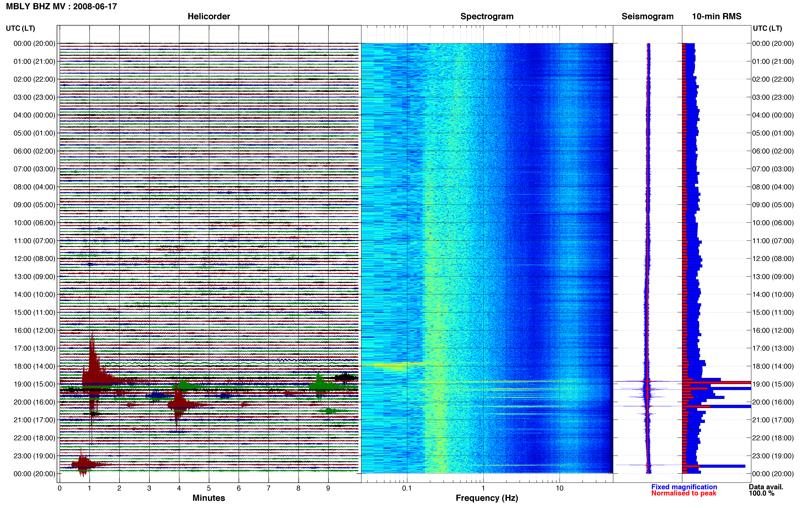The width and height of the screenshot is (812, 508).
Task: Click the '5' tick on Minutes axis
Action: pyautogui.click(x=209, y=488)
